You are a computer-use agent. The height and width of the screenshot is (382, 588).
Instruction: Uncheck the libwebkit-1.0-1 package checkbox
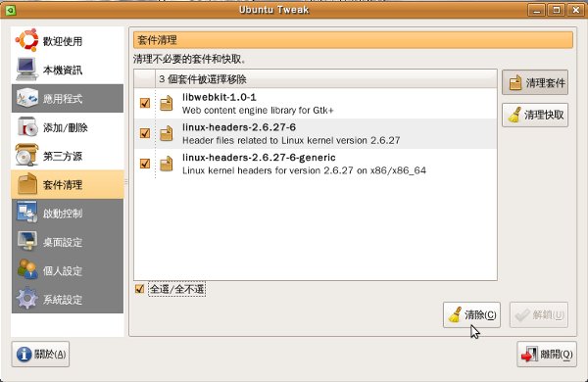145,103
